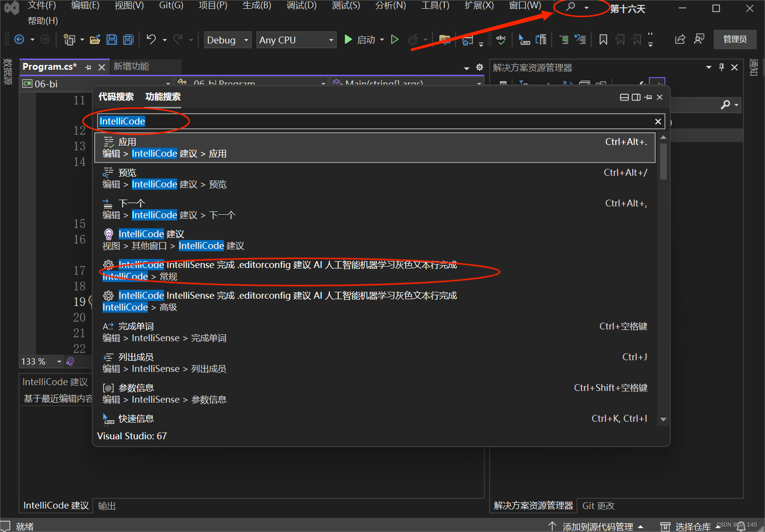Click 选择仓库 in status bar

pyautogui.click(x=693, y=527)
